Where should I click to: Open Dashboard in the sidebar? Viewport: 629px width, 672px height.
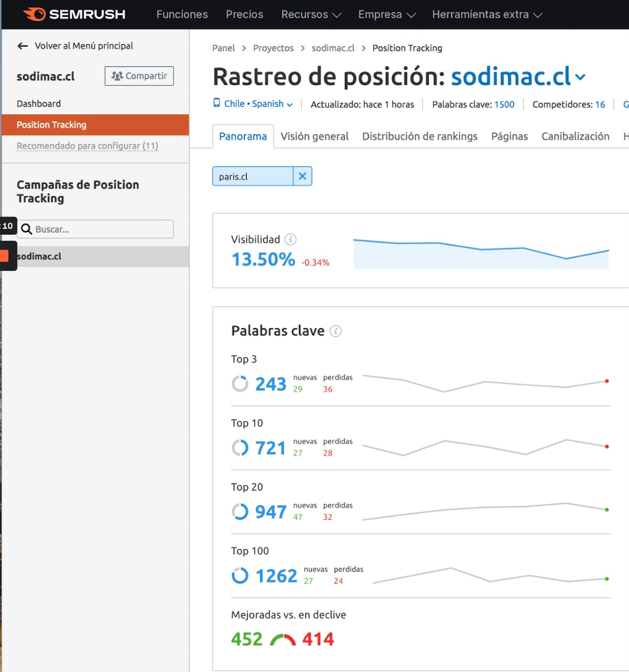(x=39, y=104)
